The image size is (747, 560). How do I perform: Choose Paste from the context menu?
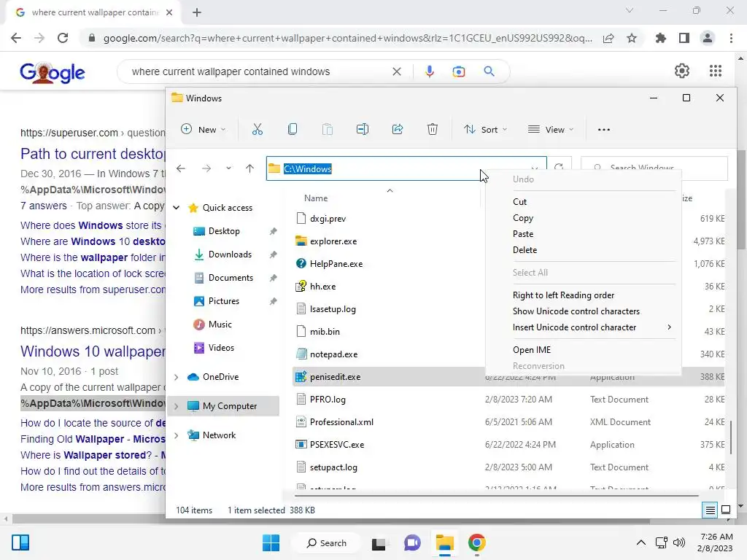pyautogui.click(x=522, y=234)
